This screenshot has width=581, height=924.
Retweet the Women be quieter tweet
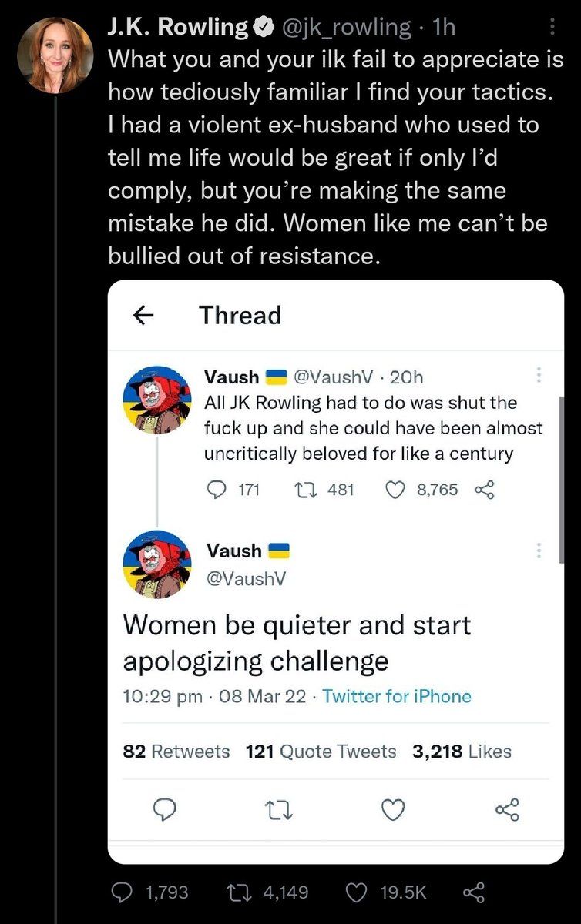pos(274,809)
